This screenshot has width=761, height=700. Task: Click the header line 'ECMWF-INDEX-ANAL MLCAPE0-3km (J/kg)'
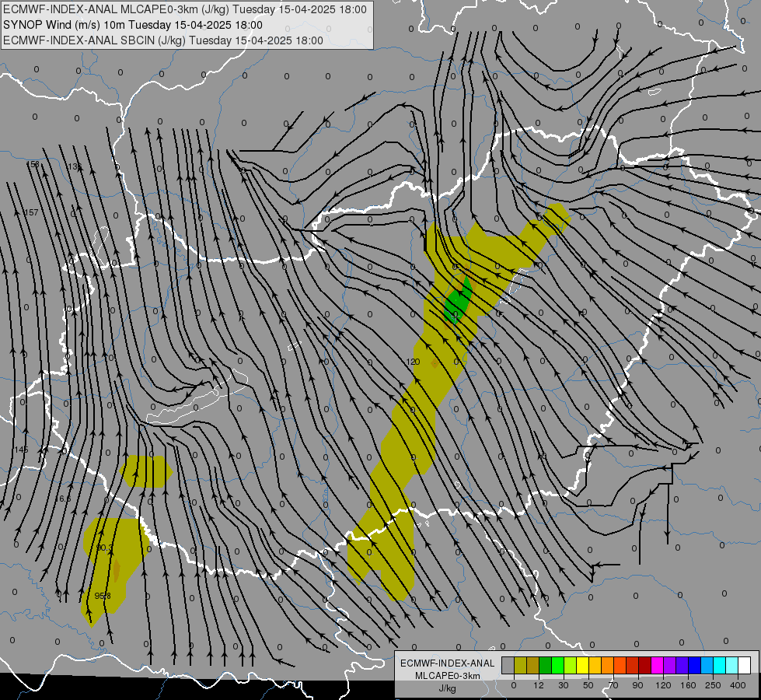click(x=117, y=9)
